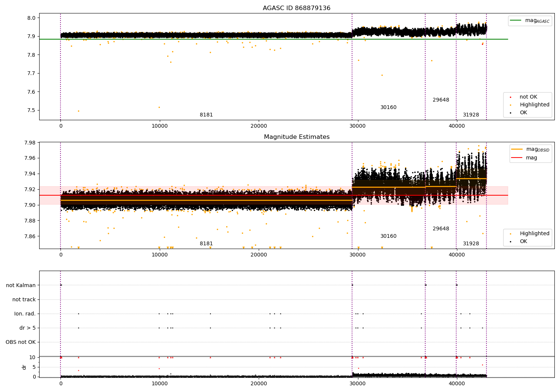Image resolution: width=560 pixels, height=392 pixels.
Task: Click x-axis tick "40000" under the AGASC ID plot
Action: (x=457, y=126)
